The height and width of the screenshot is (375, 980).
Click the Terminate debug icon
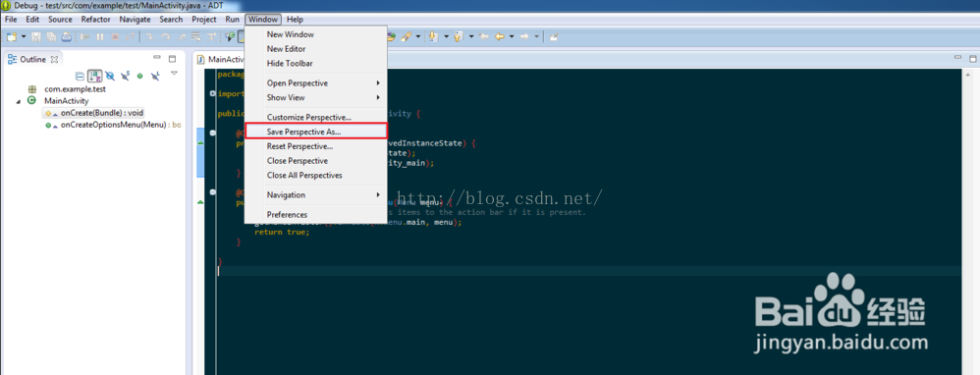115,37
